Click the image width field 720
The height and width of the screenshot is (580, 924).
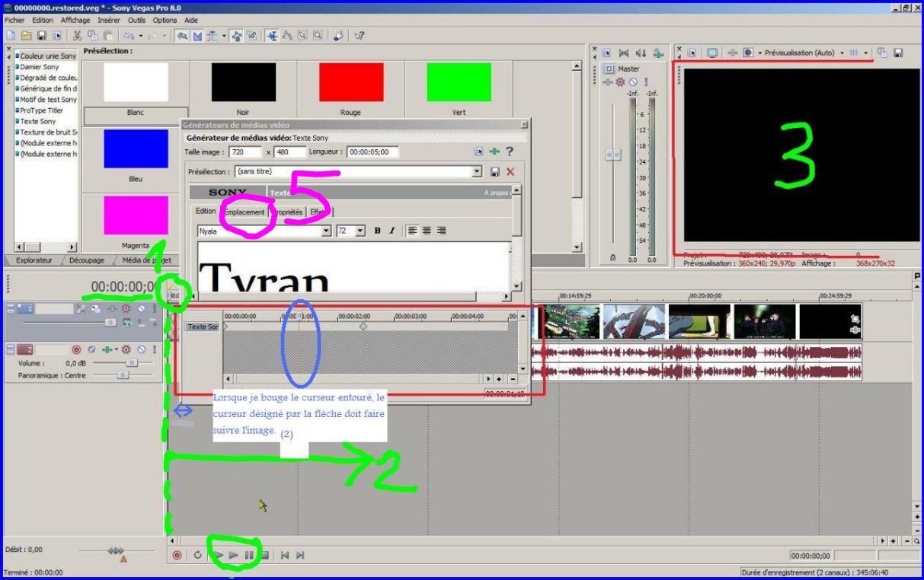pyautogui.click(x=245, y=151)
